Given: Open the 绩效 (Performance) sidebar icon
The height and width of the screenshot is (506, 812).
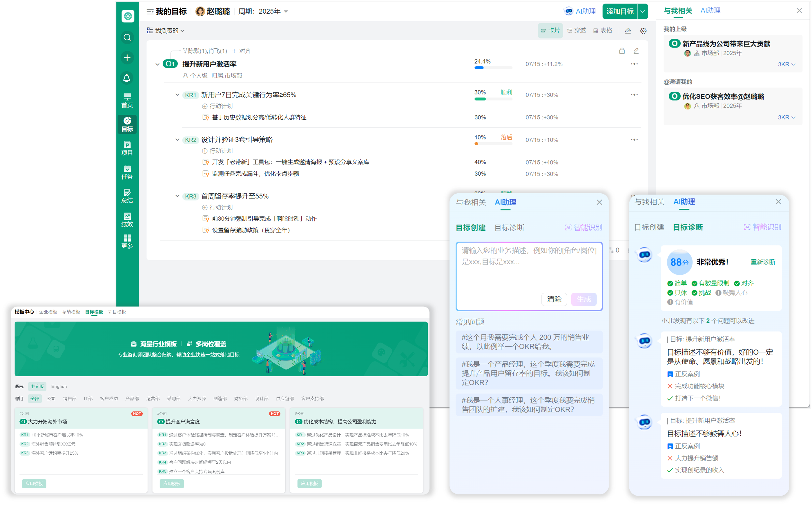Looking at the screenshot, I should click(x=127, y=220).
